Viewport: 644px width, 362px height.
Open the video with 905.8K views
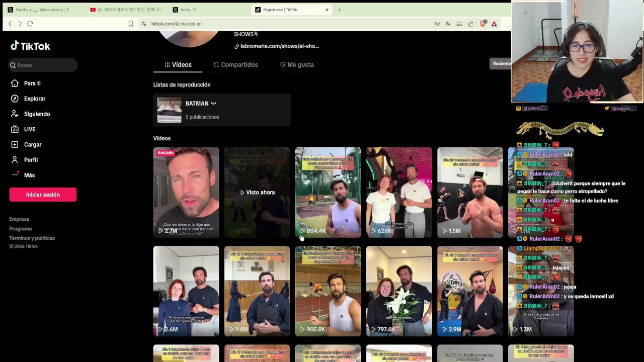click(328, 291)
